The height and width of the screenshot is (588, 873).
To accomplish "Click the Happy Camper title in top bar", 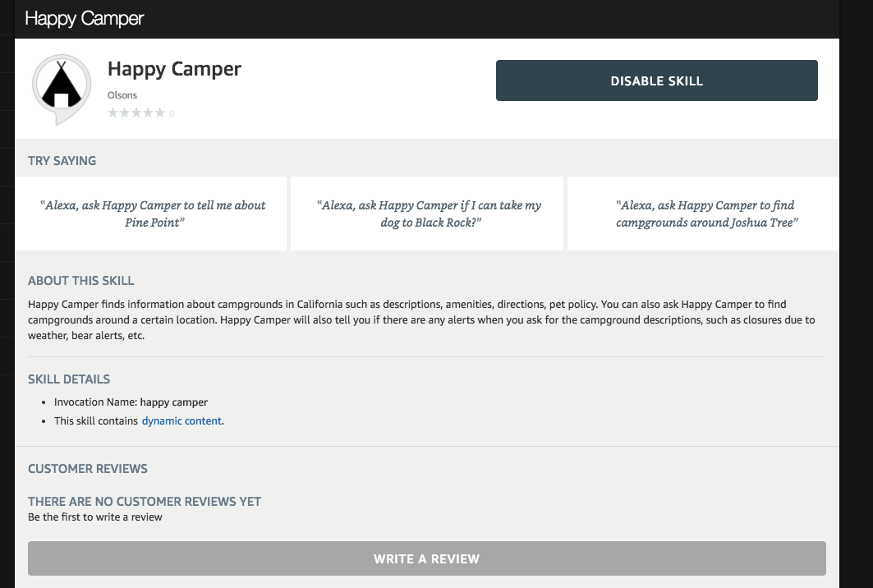I will click(x=84, y=18).
